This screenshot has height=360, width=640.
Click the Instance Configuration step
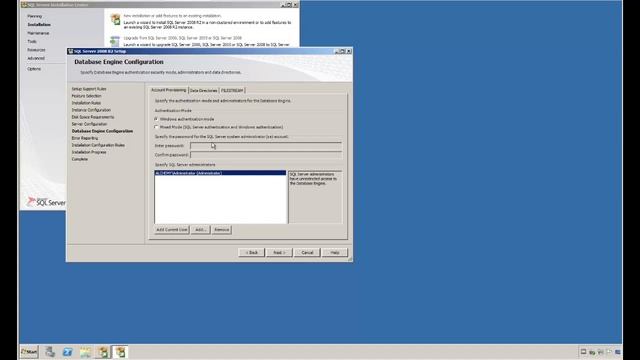pos(91,110)
